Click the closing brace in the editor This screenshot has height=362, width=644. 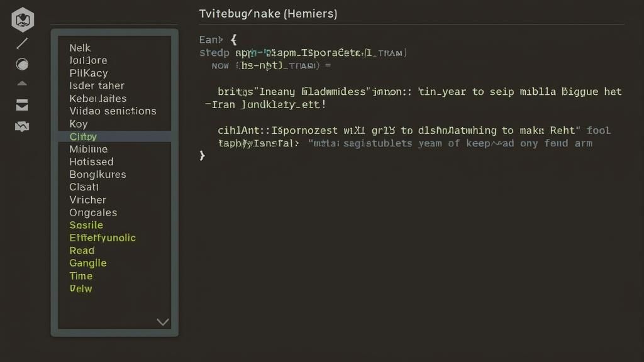point(202,155)
